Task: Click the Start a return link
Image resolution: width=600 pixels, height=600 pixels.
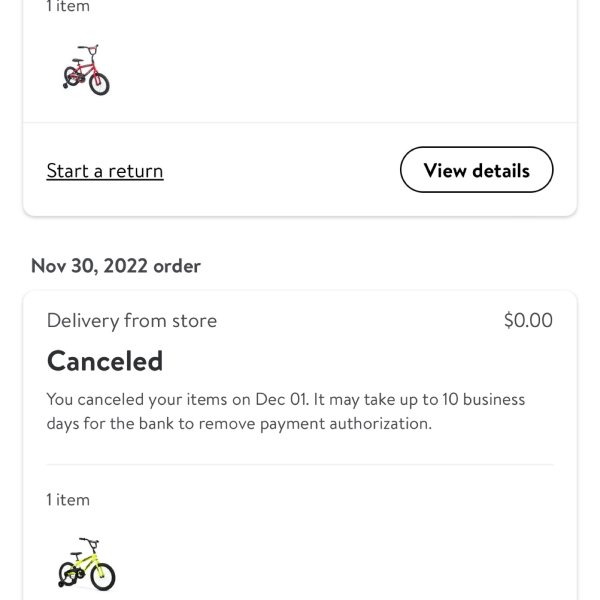Action: pyautogui.click(x=105, y=171)
